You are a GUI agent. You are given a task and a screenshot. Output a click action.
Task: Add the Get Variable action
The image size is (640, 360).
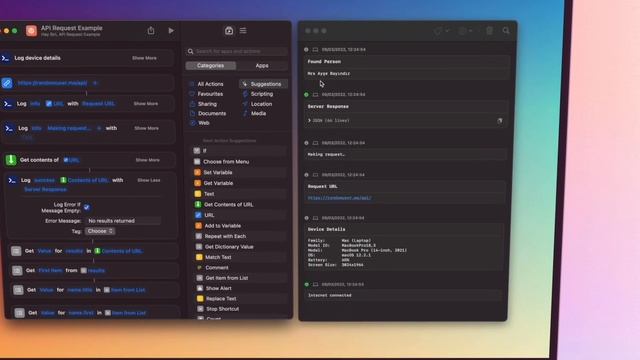tap(240, 183)
